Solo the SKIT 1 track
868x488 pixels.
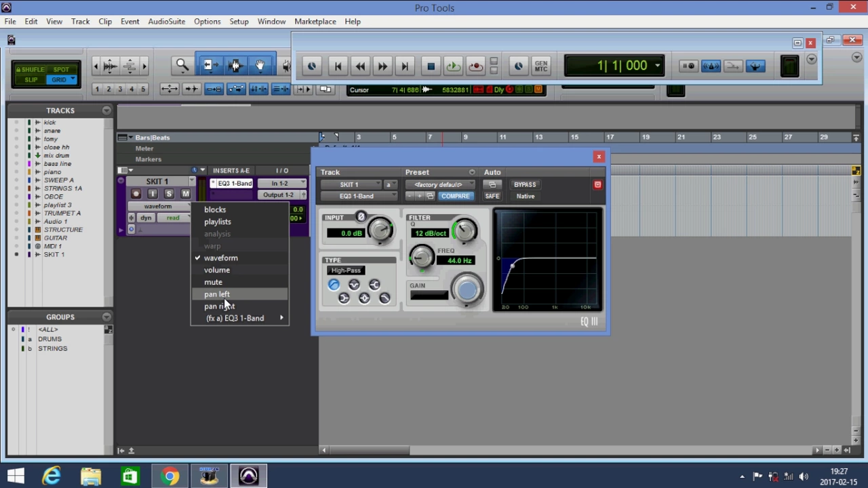click(169, 194)
